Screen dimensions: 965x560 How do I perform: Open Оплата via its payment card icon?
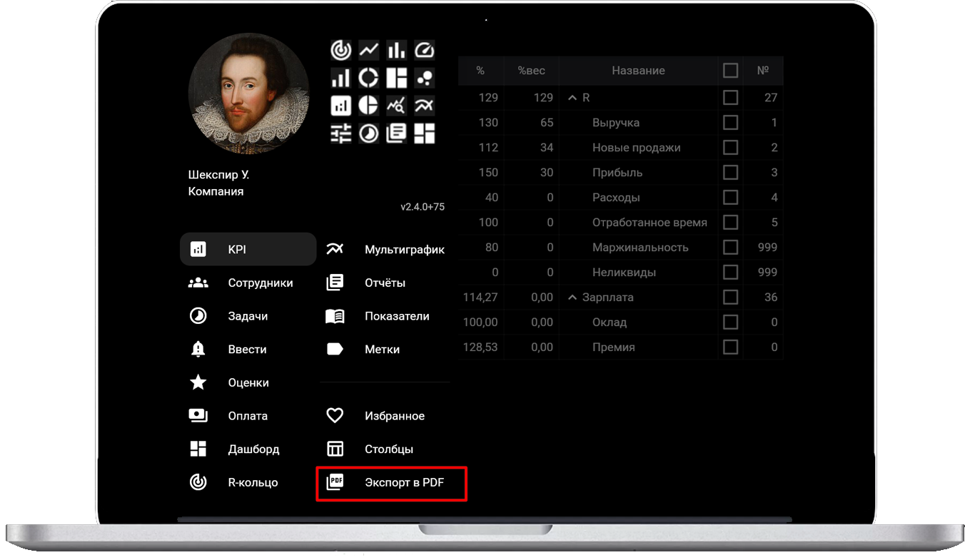[x=198, y=416]
